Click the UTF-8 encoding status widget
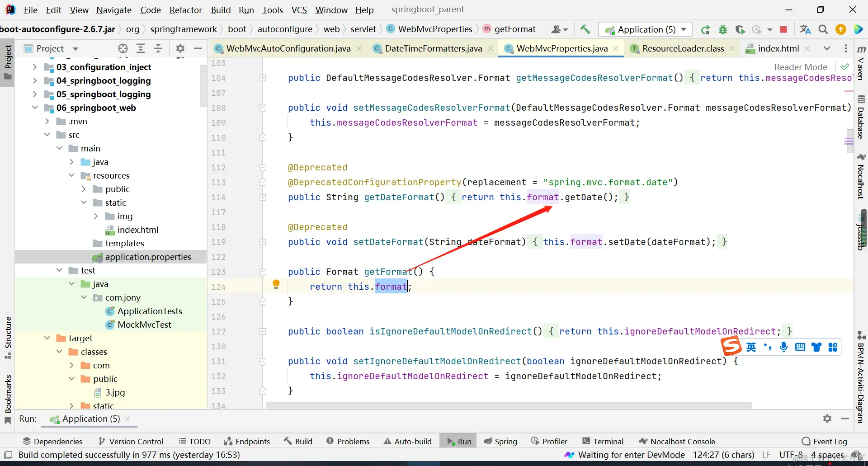The width and height of the screenshot is (868, 466). (791, 455)
